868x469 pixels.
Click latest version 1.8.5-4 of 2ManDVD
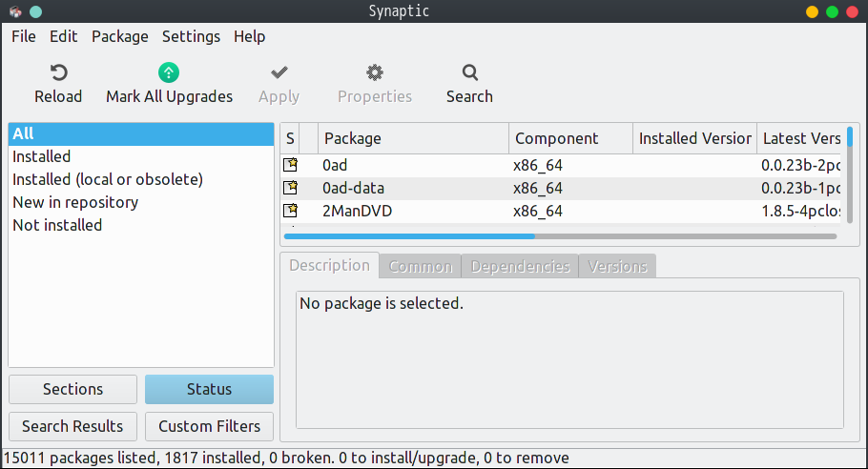click(800, 211)
